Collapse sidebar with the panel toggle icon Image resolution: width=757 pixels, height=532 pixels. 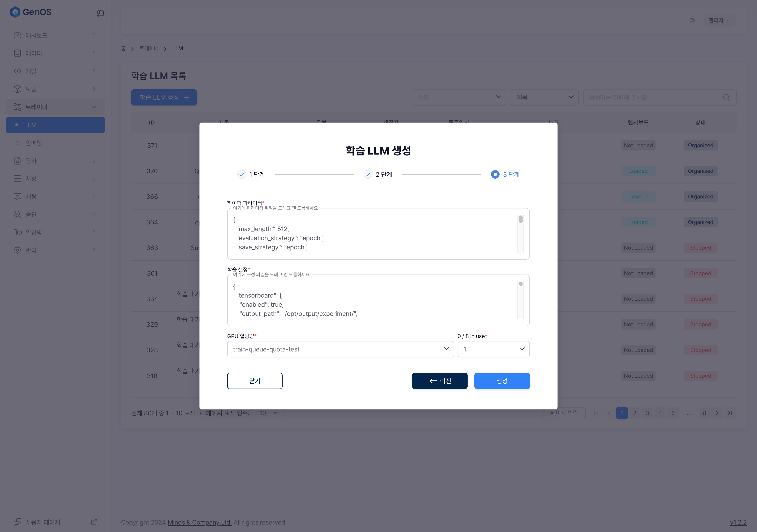click(101, 13)
